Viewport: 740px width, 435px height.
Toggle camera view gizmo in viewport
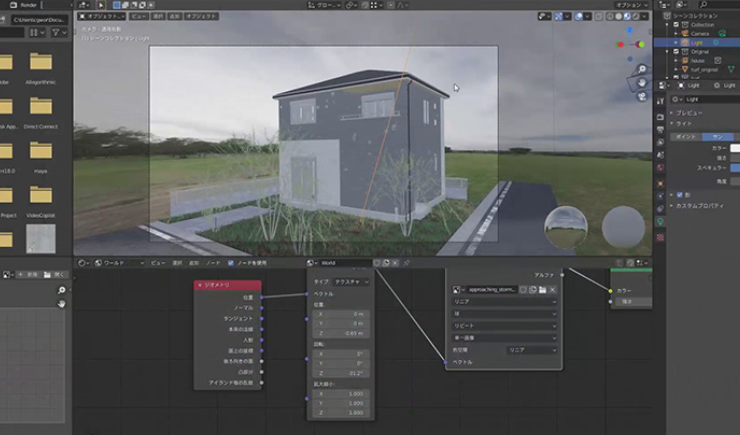point(640,97)
